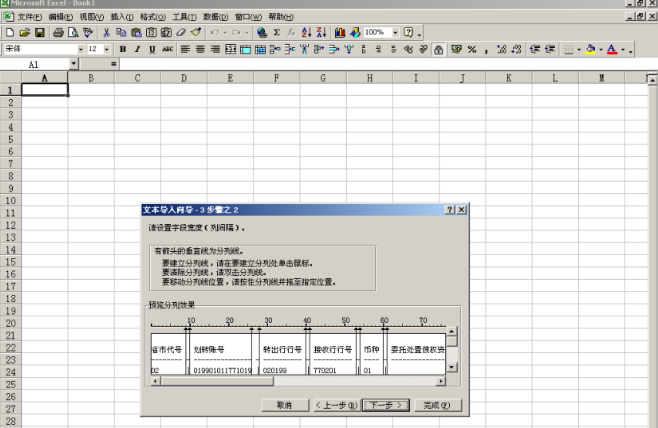Sort descending with Z-A icon
The image size is (658, 428).
[x=321, y=32]
